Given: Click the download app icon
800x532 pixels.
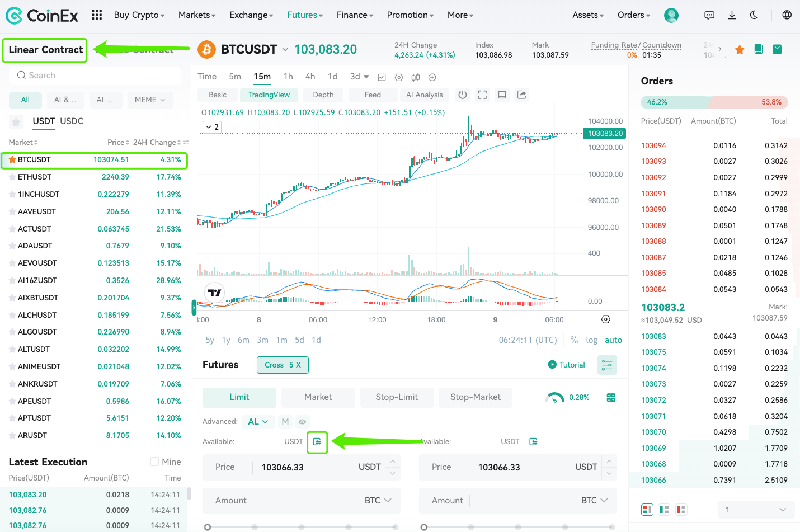Looking at the screenshot, I should click(x=732, y=15).
